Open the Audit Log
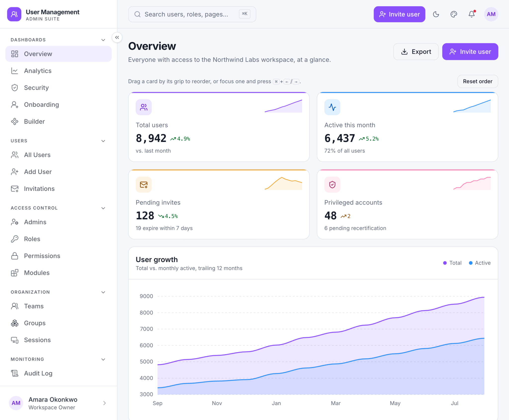 coord(58,373)
